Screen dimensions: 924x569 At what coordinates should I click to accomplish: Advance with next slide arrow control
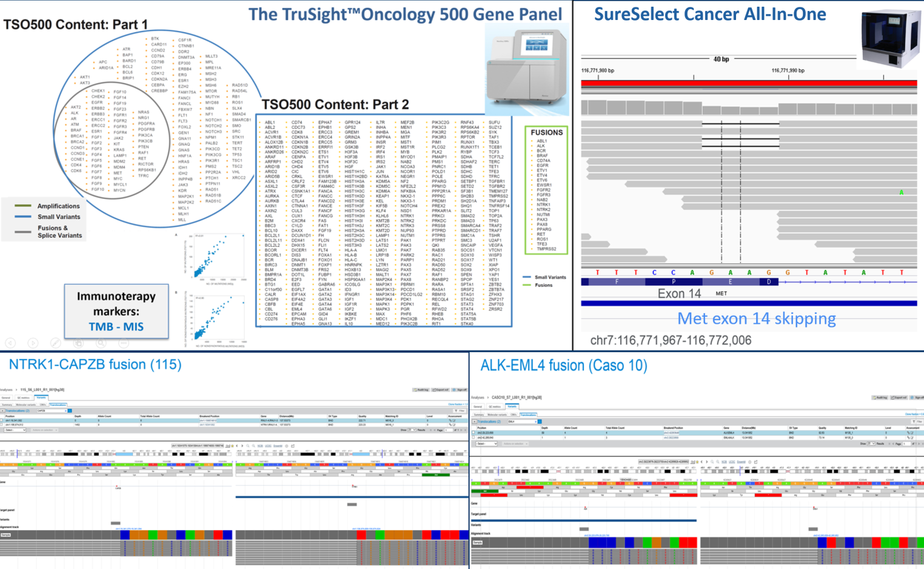pyautogui.click(x=33, y=343)
